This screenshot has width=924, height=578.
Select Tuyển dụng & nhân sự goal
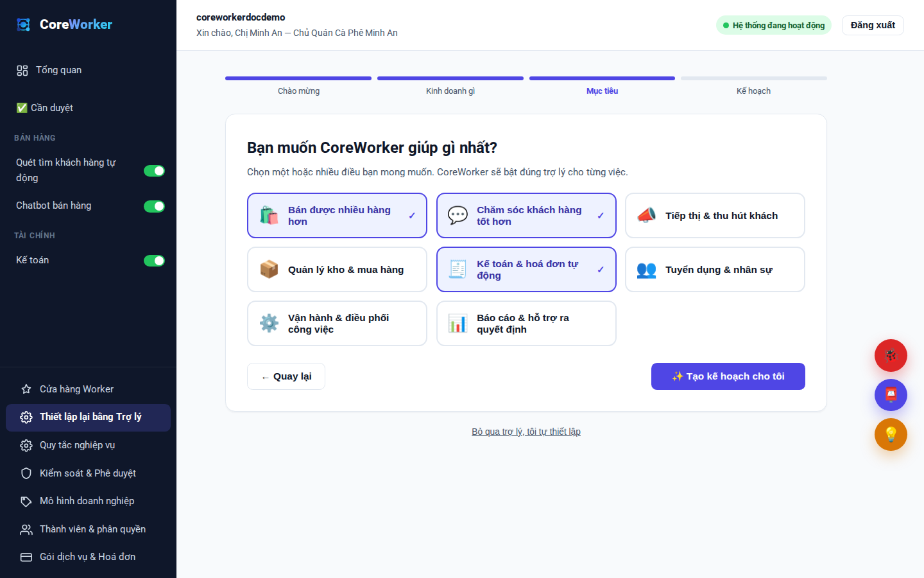click(715, 270)
